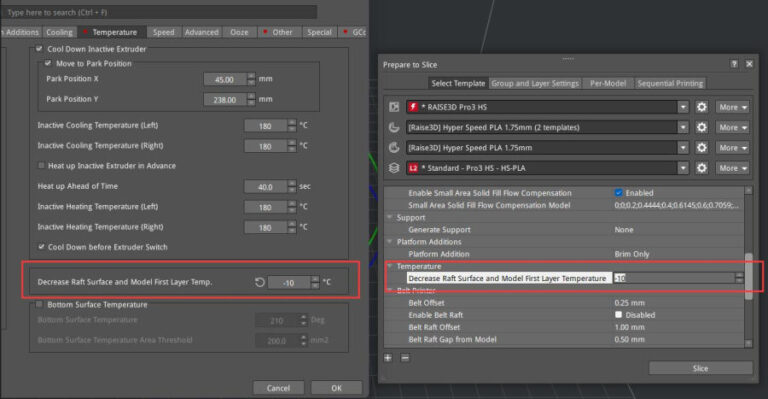The width and height of the screenshot is (768, 399).
Task: Click the Park Position X value field
Action: coord(225,79)
